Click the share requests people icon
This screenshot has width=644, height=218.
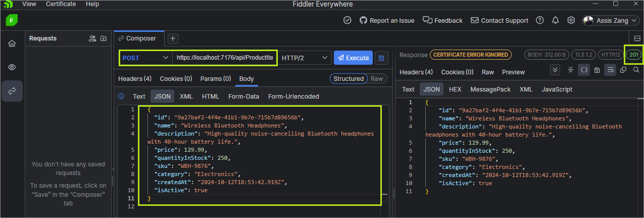[92, 38]
